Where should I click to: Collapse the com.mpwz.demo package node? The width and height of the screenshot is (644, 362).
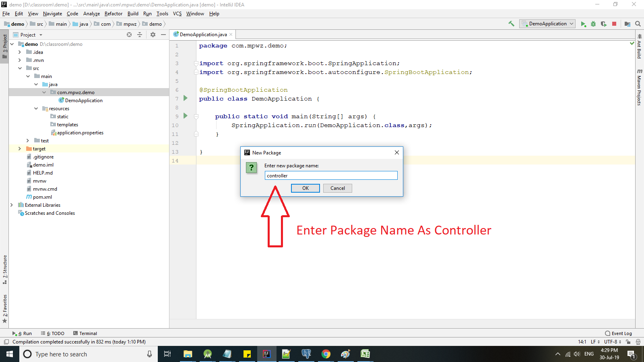44,93
